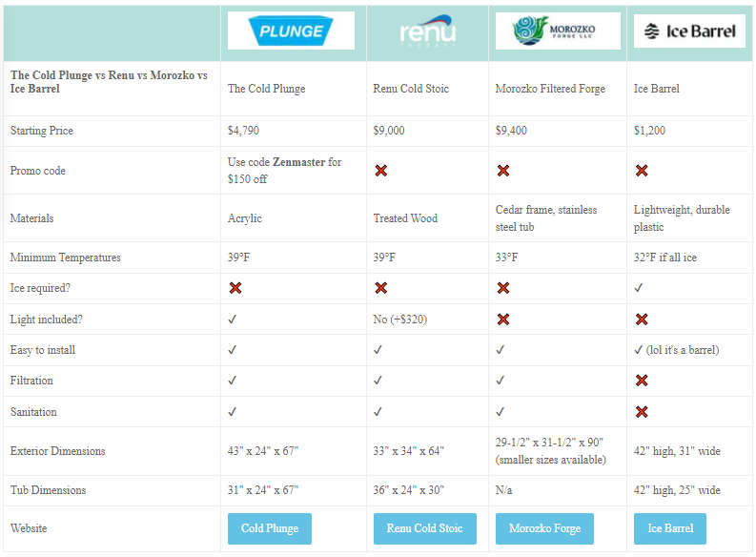Screen dimensions: 756x557
Task: Visit the Ice Barrel website button
Action: [669, 528]
